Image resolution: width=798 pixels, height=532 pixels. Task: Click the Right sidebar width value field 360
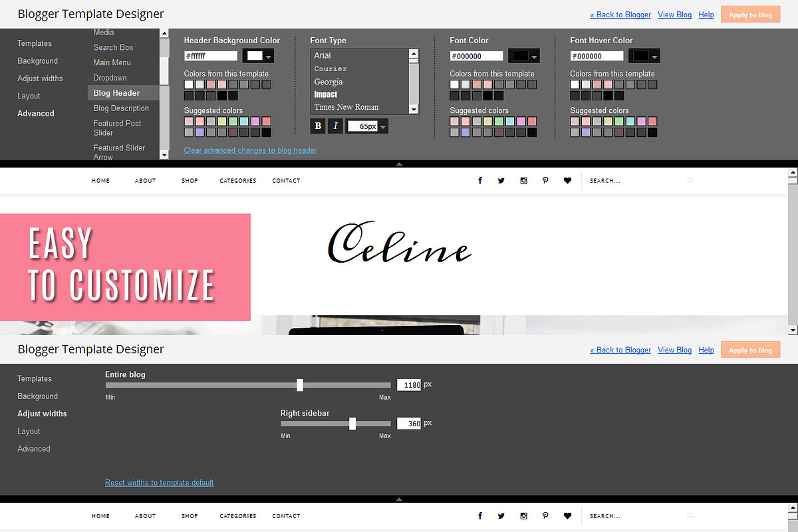pos(409,424)
